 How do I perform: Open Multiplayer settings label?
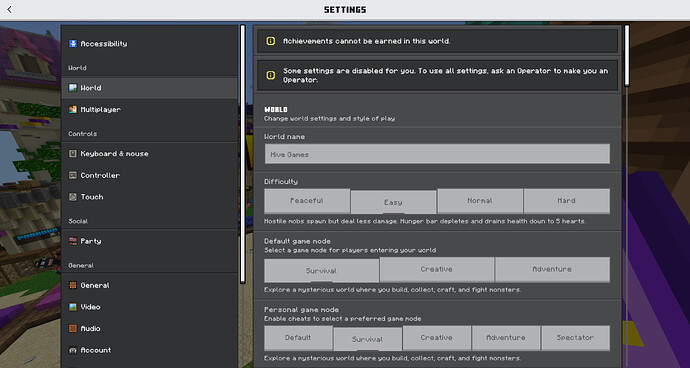point(100,109)
